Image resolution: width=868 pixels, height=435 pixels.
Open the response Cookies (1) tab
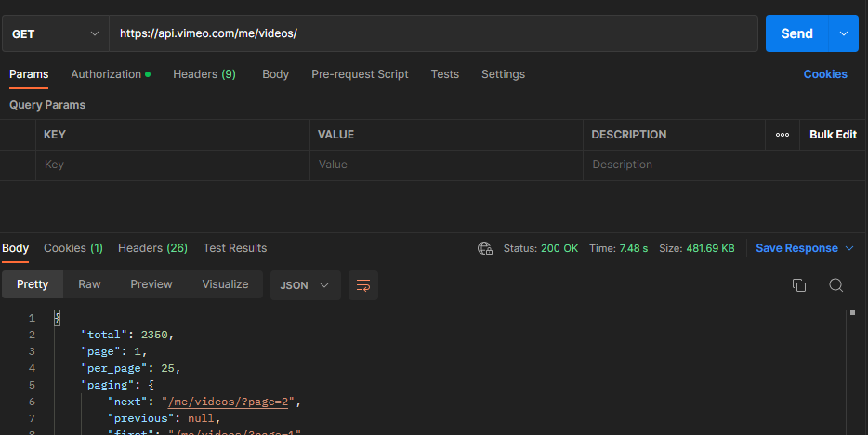coord(73,248)
